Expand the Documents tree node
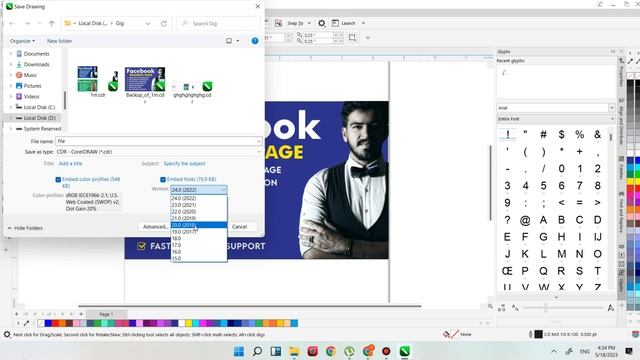 coord(11,53)
